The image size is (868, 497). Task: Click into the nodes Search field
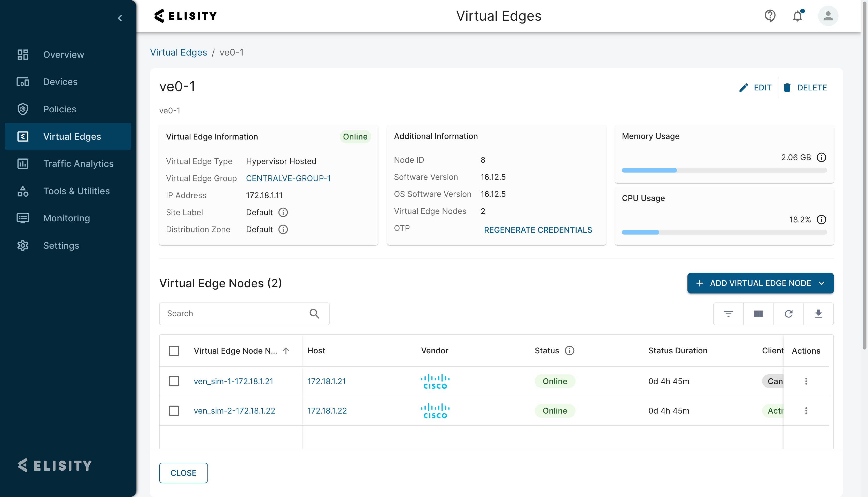pyautogui.click(x=244, y=314)
